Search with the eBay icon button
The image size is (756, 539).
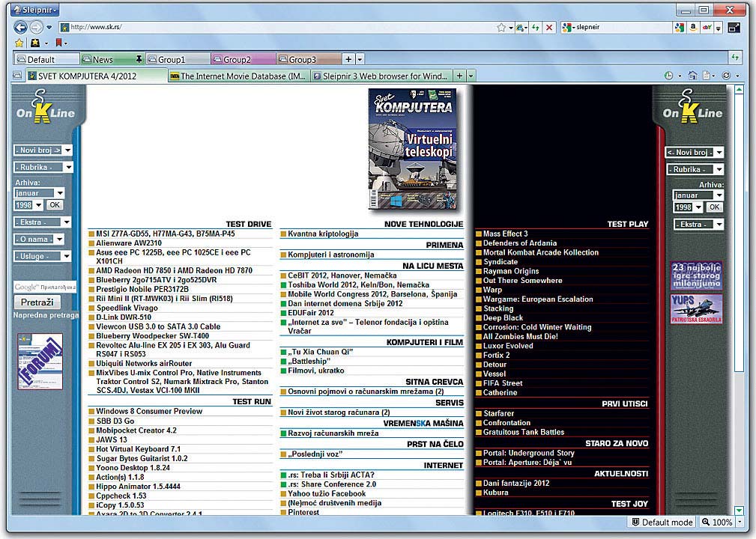(x=707, y=28)
